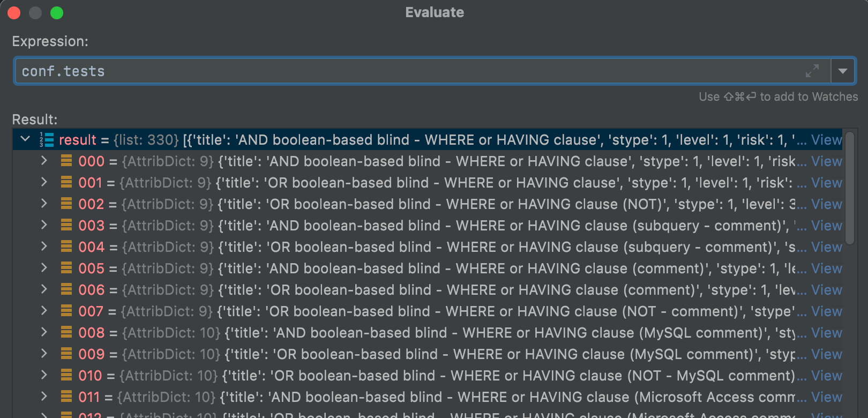Viewport: 868px width, 418px height.
Task: Click View link for item 010
Action: pyautogui.click(x=826, y=376)
